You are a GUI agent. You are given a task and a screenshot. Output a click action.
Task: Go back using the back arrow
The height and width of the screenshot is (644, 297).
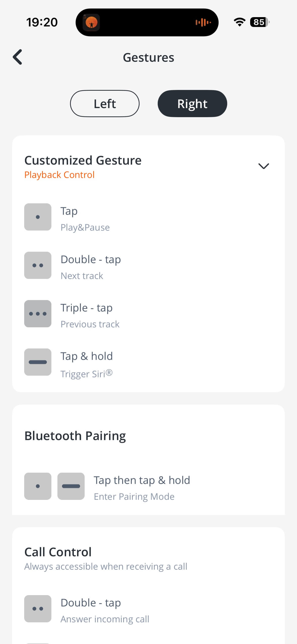pos(18,57)
